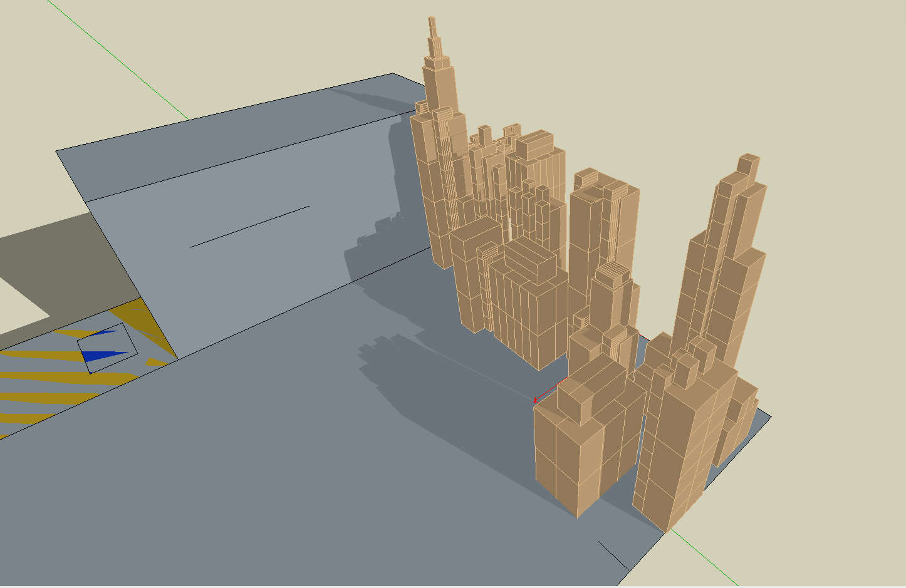Select the lower blue triangle inside the rectangle outline
The image size is (906, 588).
point(100,357)
